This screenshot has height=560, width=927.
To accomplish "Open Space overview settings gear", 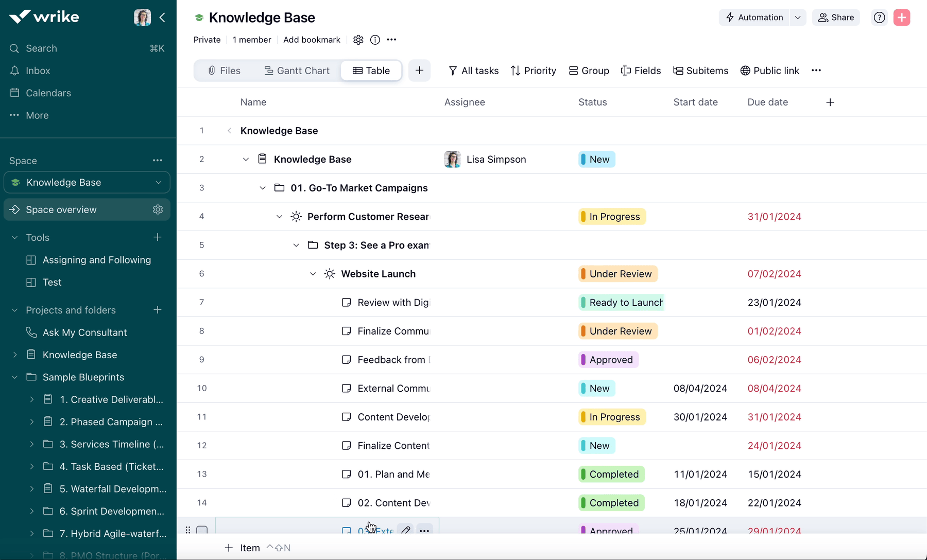I will [x=158, y=209].
